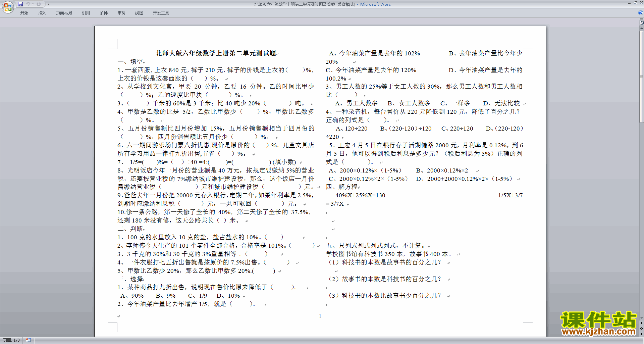Click option A、男工人数多
644x344 pixels.
[x=357, y=103]
